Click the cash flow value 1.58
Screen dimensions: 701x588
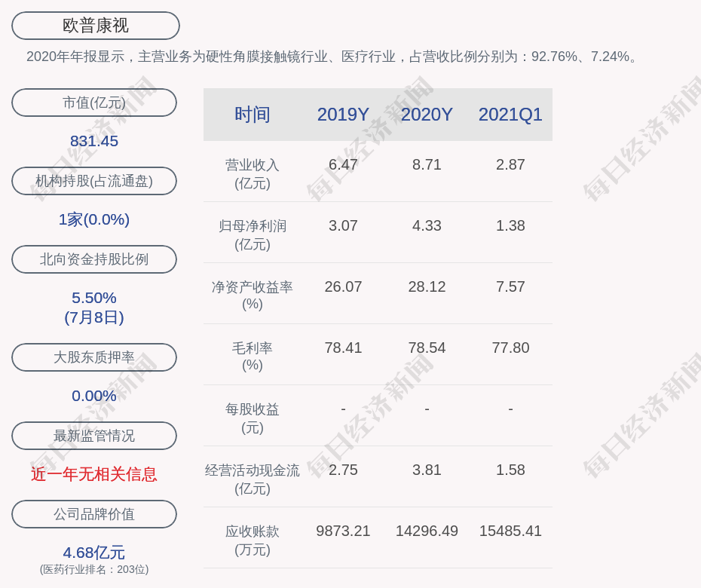point(510,470)
